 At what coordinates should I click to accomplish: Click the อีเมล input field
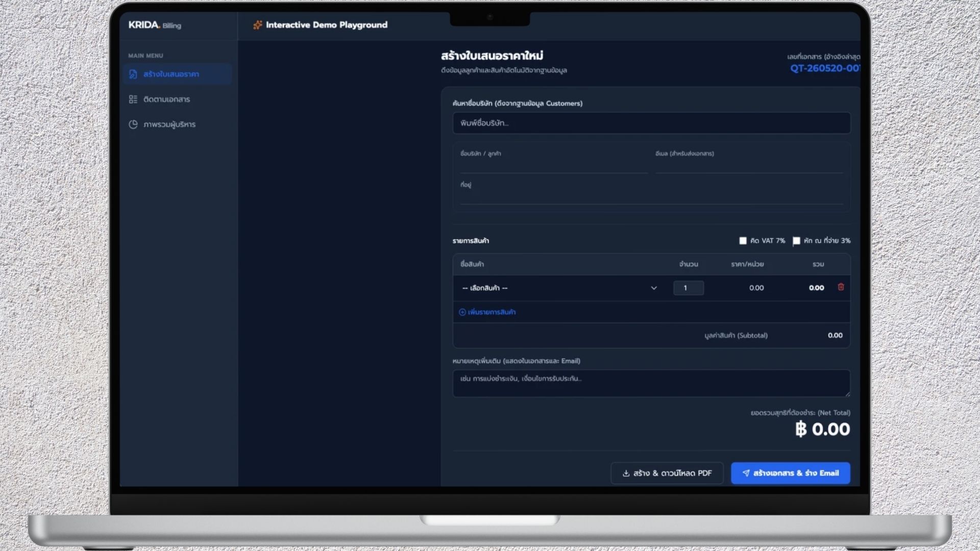(x=749, y=166)
